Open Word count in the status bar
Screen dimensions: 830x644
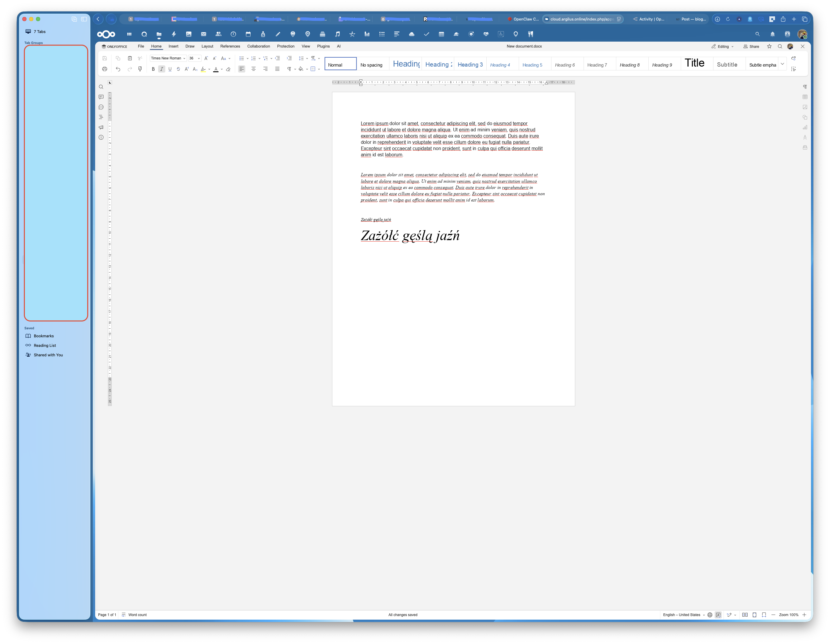tap(138, 614)
